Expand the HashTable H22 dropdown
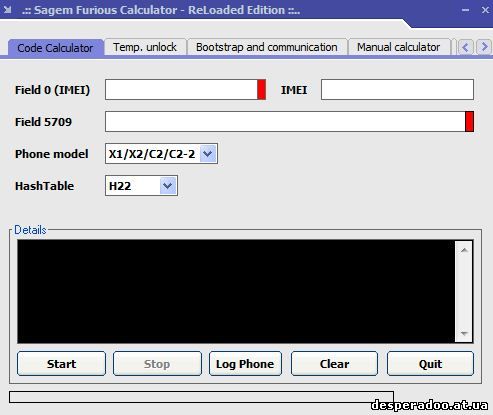 coord(168,186)
